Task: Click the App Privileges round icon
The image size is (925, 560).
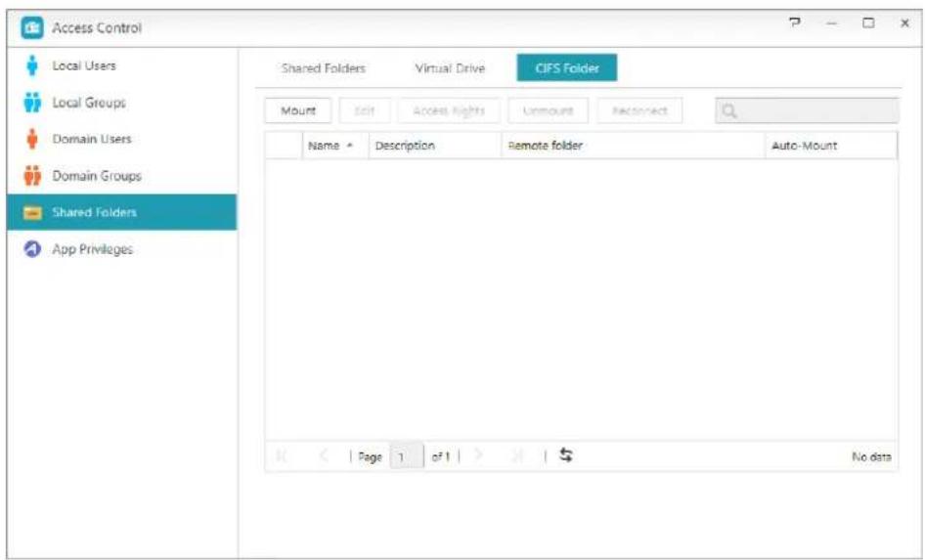Action: pyautogui.click(x=32, y=249)
